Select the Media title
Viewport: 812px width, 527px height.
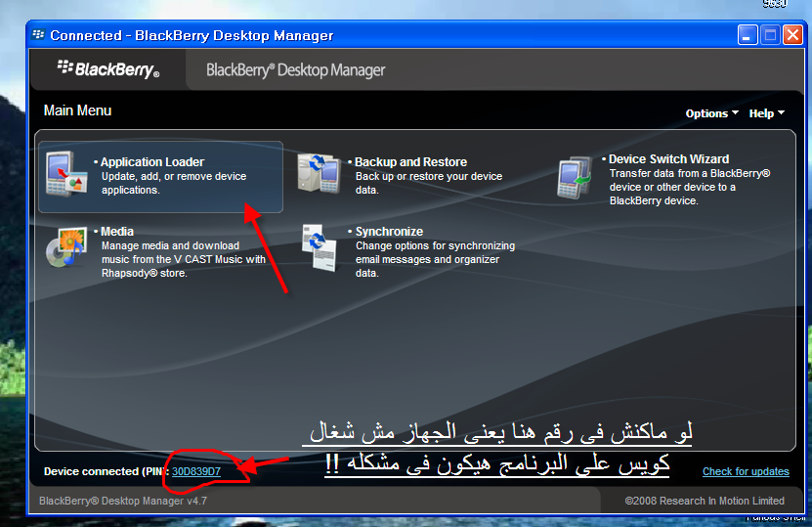(x=117, y=232)
